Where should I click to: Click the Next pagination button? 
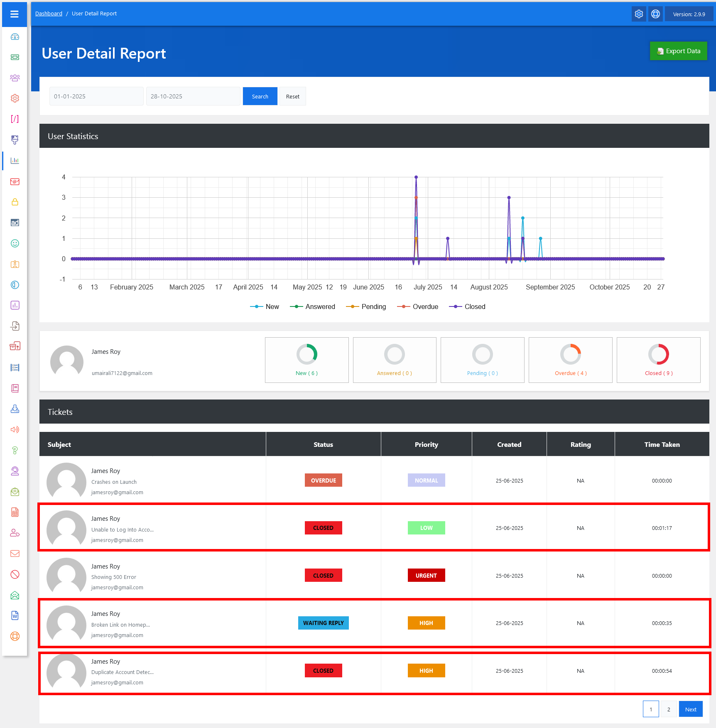(691, 709)
